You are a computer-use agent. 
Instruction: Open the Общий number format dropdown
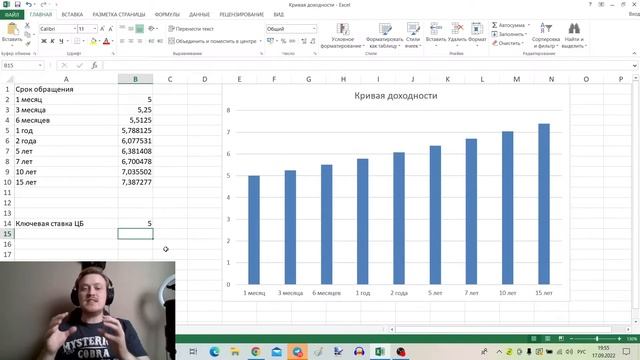click(x=314, y=29)
